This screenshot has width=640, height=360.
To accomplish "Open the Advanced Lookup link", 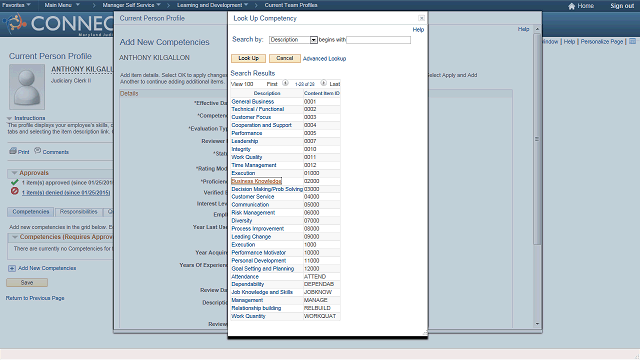I will (x=324, y=59).
